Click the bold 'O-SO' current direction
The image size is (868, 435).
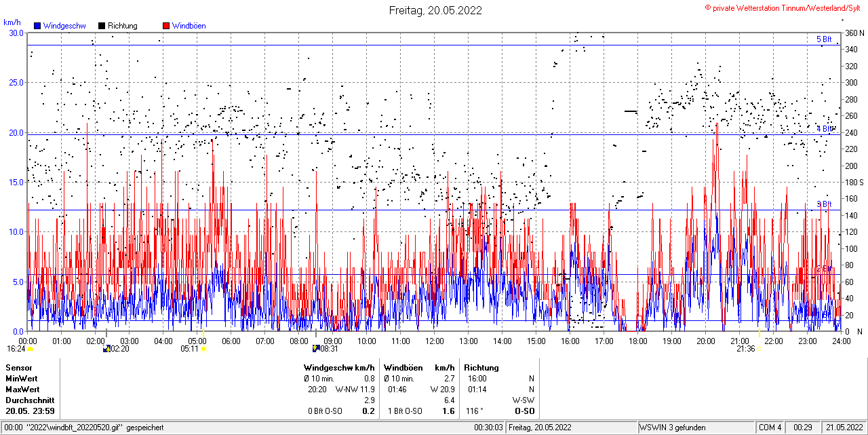(524, 411)
